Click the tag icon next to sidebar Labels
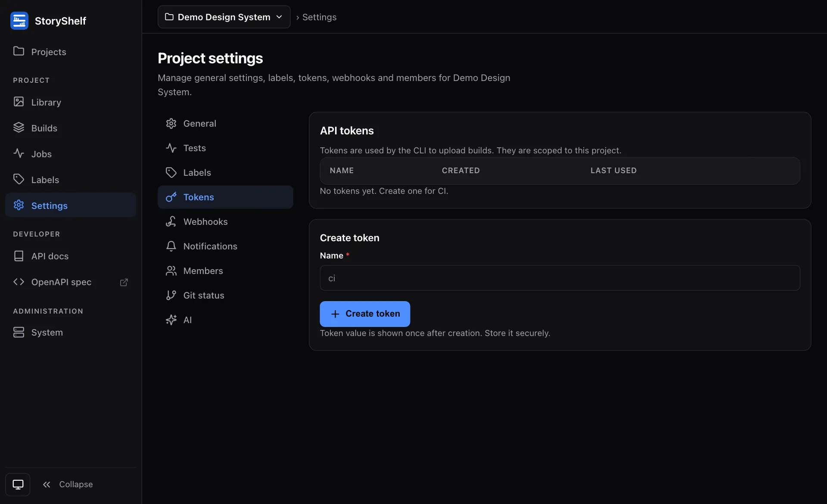 pyautogui.click(x=19, y=179)
